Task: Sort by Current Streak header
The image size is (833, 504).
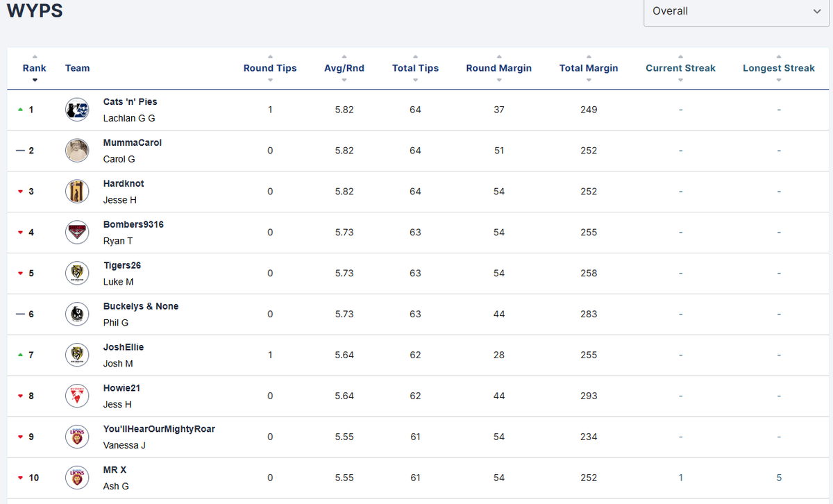Action: click(680, 68)
